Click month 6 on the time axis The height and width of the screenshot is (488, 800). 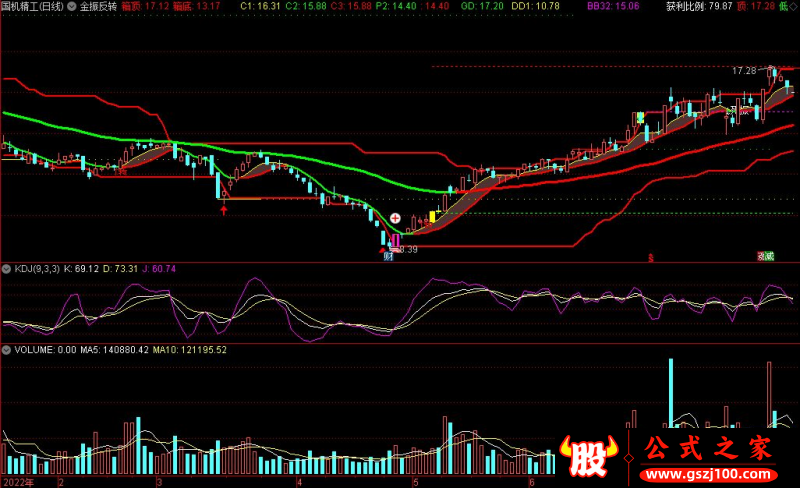pos(532,482)
